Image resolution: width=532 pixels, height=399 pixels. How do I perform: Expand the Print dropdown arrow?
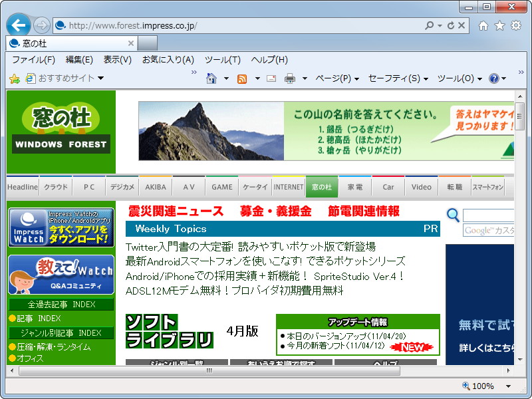click(305, 78)
